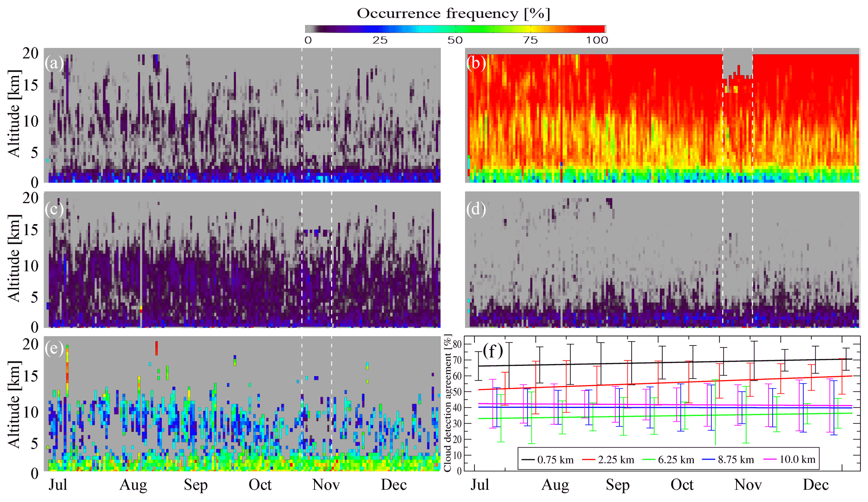Viewport: 868px width, 502px height.
Task: Click the Cloud detection agreement axis label
Action: (x=448, y=403)
